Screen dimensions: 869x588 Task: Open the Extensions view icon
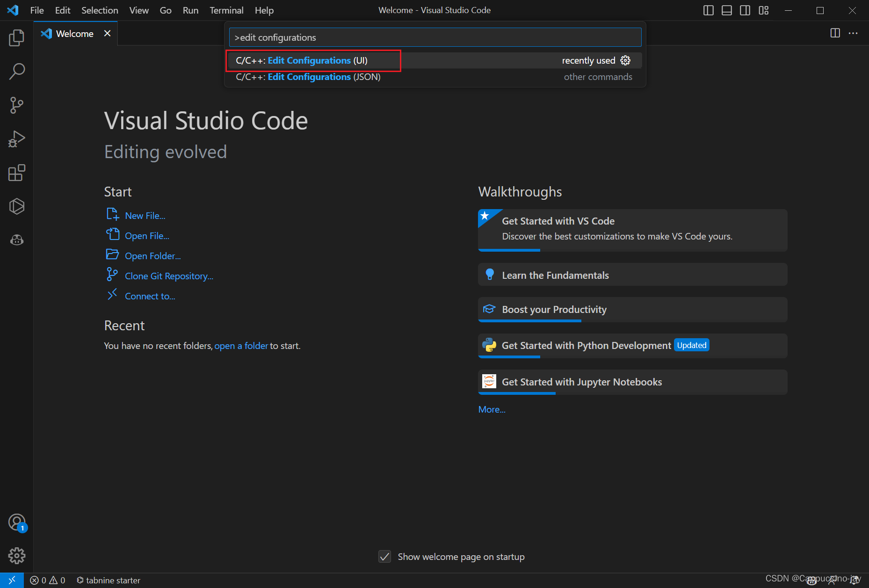[x=16, y=173]
